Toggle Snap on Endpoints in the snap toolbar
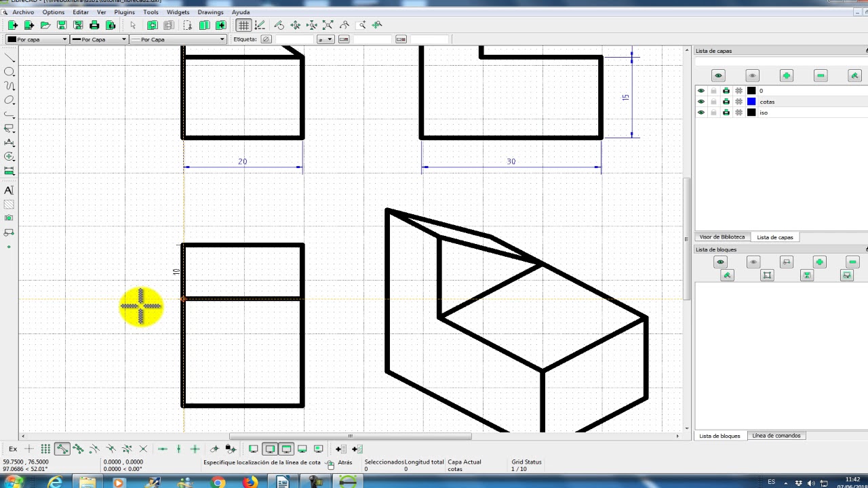This screenshot has width=868, height=488. point(62,449)
